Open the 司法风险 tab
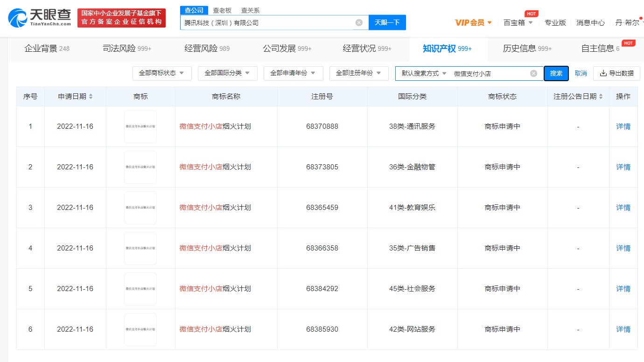 (127, 49)
